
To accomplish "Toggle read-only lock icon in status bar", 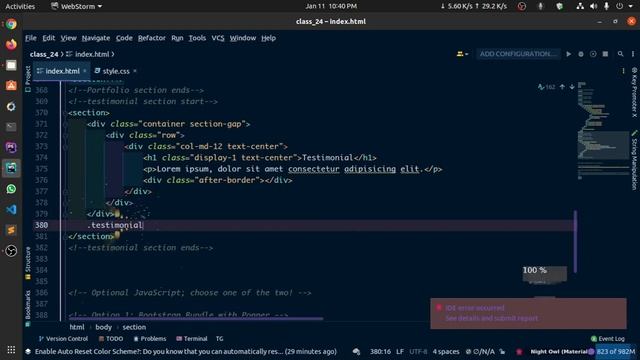I will [x=502, y=351].
